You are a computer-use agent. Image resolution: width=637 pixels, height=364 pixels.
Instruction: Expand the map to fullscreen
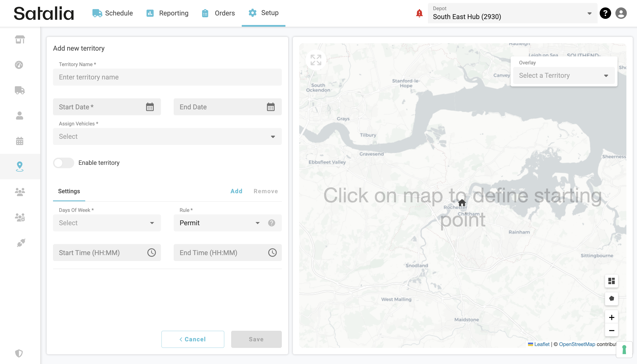tap(316, 60)
